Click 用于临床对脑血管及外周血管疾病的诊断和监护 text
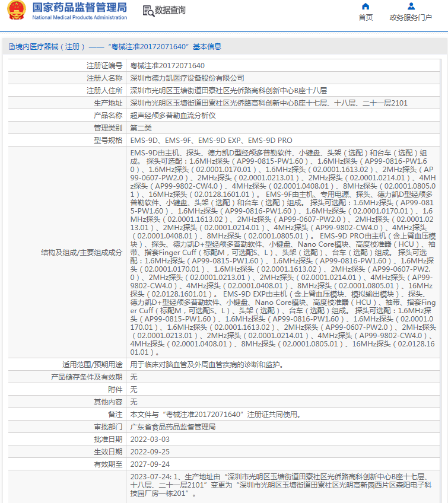Screen dimensions: 448x503 [x=206, y=365]
